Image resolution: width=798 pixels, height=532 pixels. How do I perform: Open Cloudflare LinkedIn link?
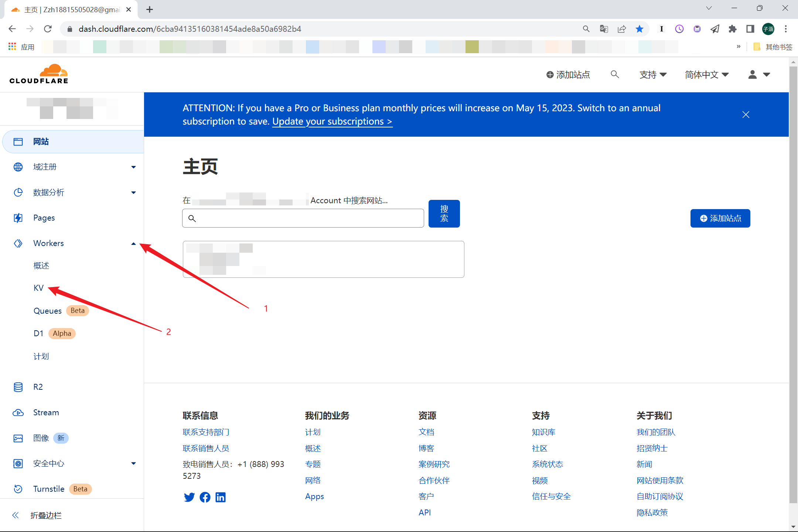(221, 497)
